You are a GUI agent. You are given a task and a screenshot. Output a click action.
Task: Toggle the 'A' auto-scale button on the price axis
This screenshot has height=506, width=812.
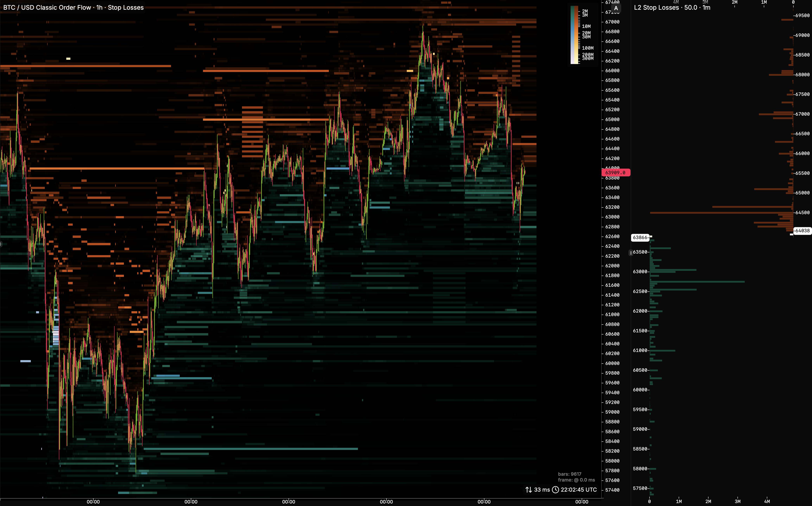616,8
